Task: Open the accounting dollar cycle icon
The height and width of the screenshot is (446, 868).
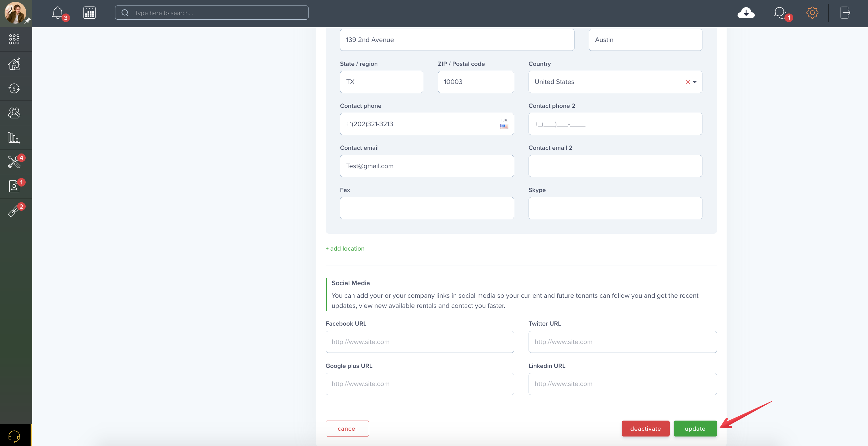Action: (14, 88)
